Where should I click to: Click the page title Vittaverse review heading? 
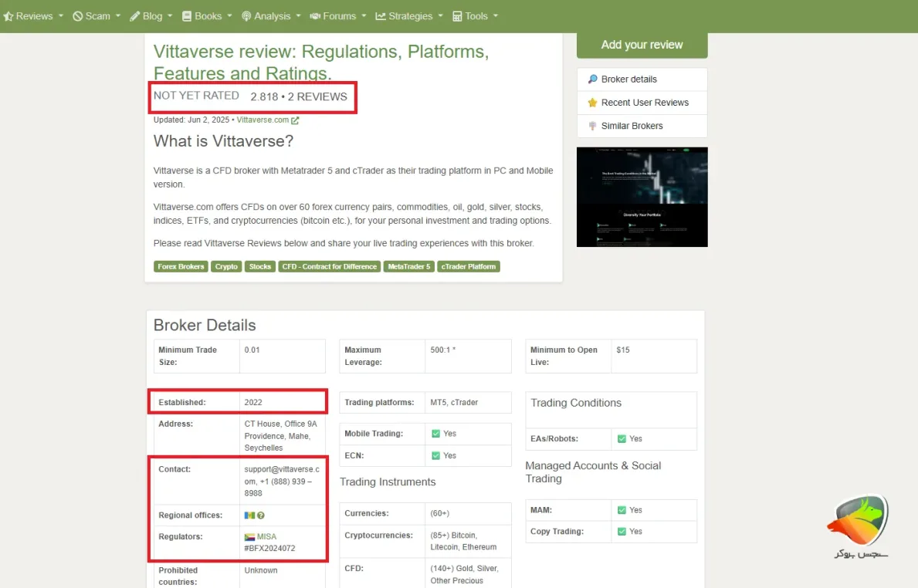pyautogui.click(x=321, y=62)
